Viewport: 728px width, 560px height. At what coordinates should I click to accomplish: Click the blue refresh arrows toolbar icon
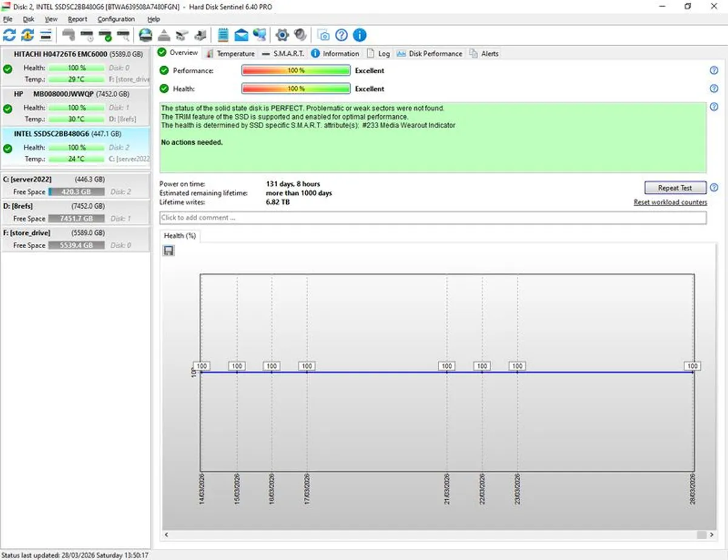click(9, 35)
